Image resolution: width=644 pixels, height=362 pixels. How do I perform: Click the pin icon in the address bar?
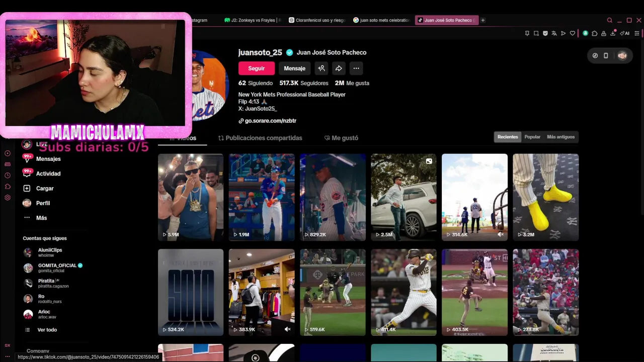coord(527,33)
